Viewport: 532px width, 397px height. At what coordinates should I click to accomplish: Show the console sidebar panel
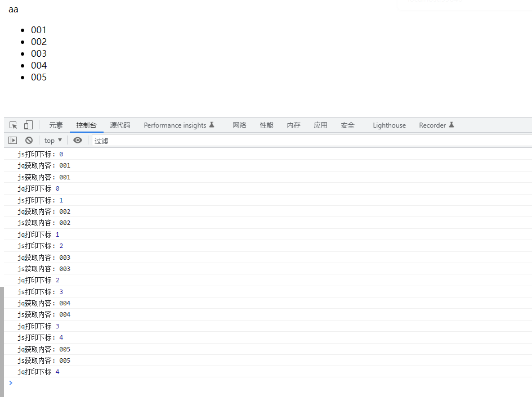(12, 141)
